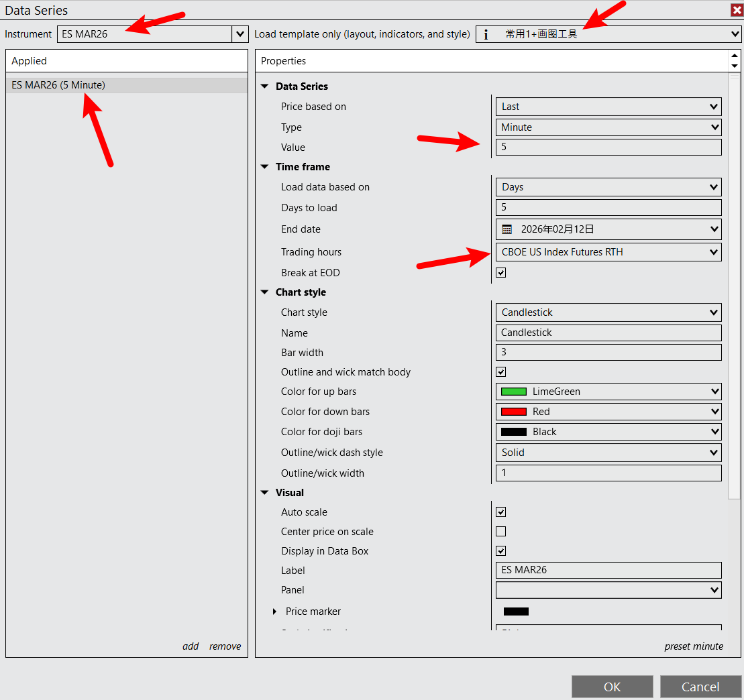
Task: Open the Instrument selector dropdown arrow
Action: 240,34
